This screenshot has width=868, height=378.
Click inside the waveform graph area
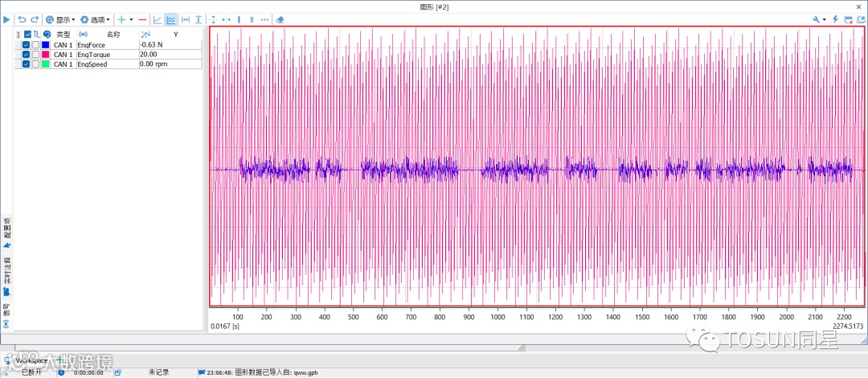tap(537, 166)
